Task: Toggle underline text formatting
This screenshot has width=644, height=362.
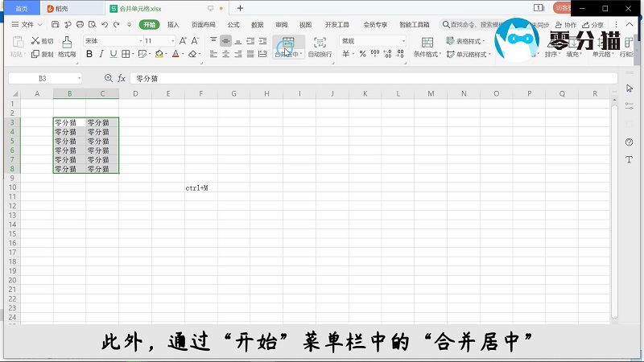Action: tap(113, 55)
